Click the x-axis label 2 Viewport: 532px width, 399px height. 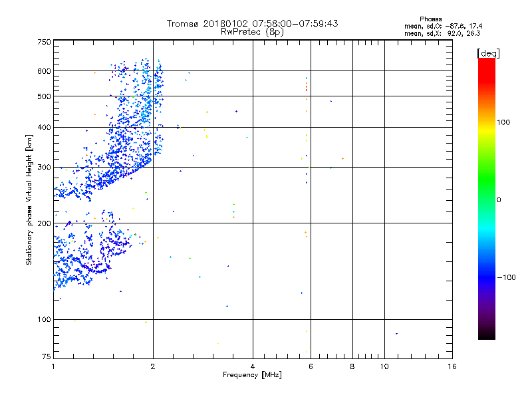153,366
